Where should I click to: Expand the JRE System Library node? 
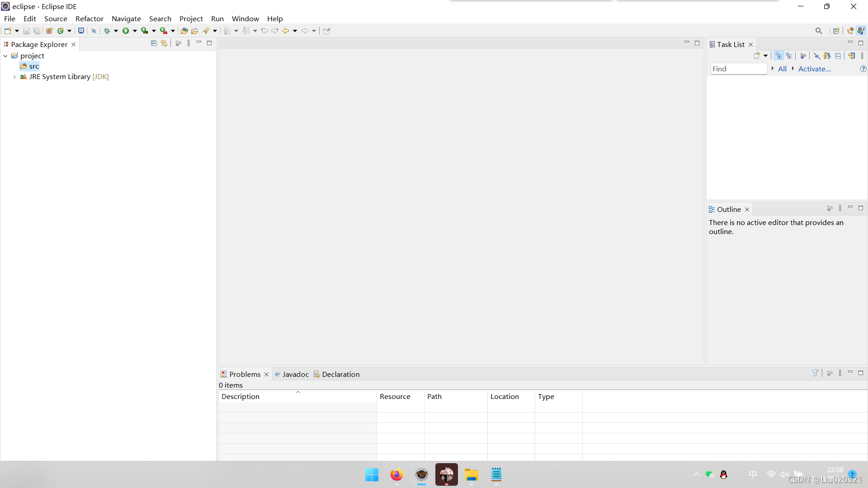(14, 77)
